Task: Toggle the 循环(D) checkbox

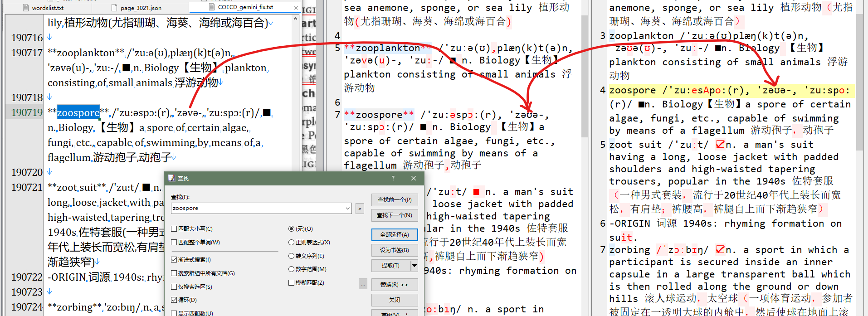Action: (x=174, y=300)
